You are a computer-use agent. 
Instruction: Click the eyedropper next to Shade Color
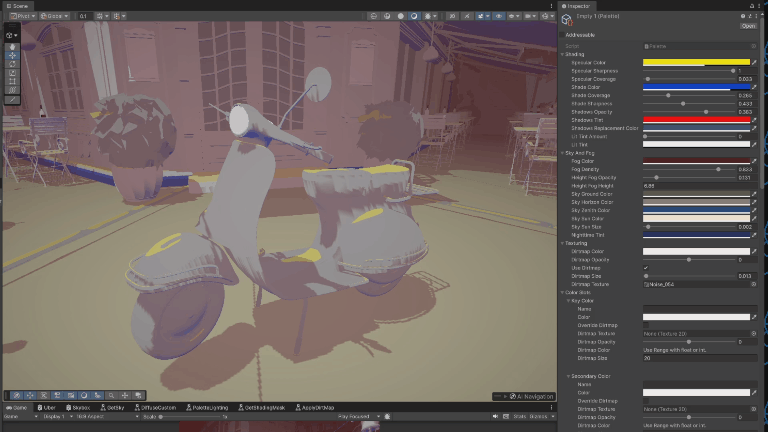point(754,87)
